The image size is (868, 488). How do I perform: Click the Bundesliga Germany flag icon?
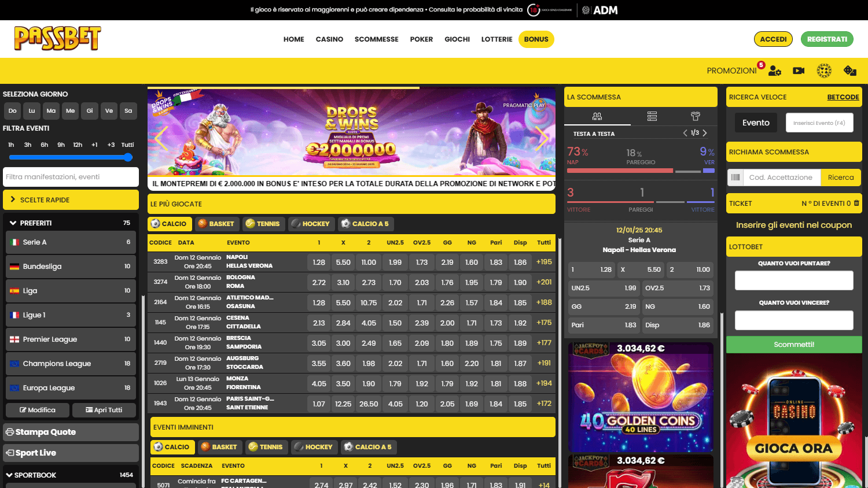coord(14,267)
